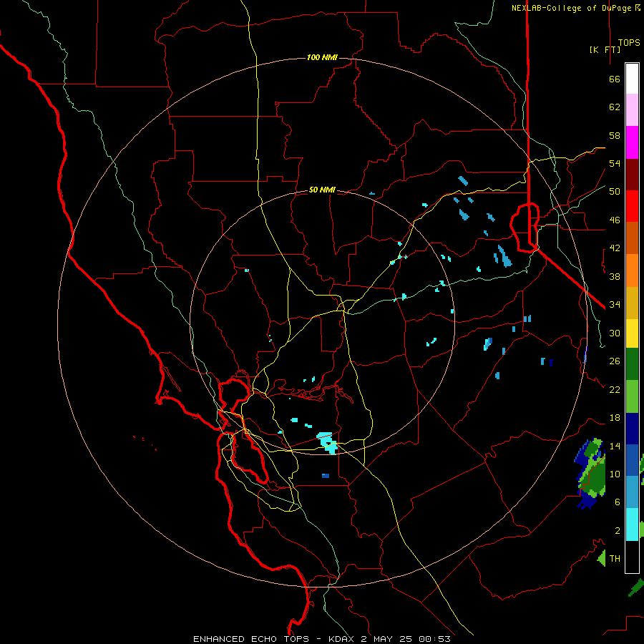Click the yellow legend swatch
The width and height of the screenshot is (644, 644).
click(632, 333)
